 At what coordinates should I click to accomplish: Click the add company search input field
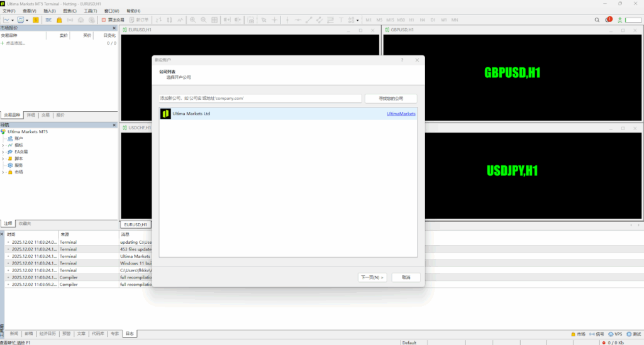point(260,99)
